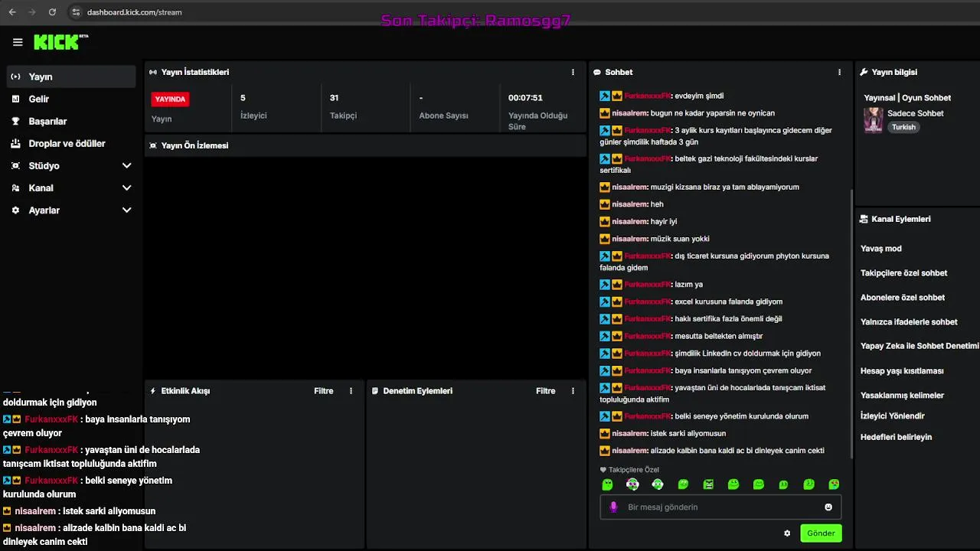
Task: Go back in browser navigation
Action: click(12, 12)
